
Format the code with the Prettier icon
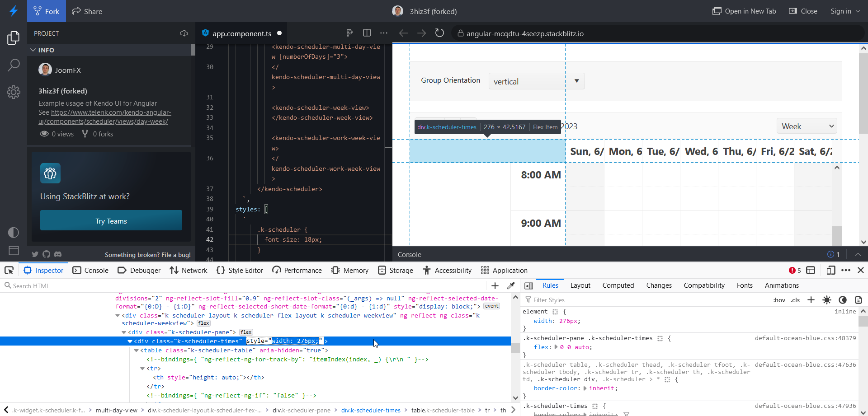tap(349, 33)
